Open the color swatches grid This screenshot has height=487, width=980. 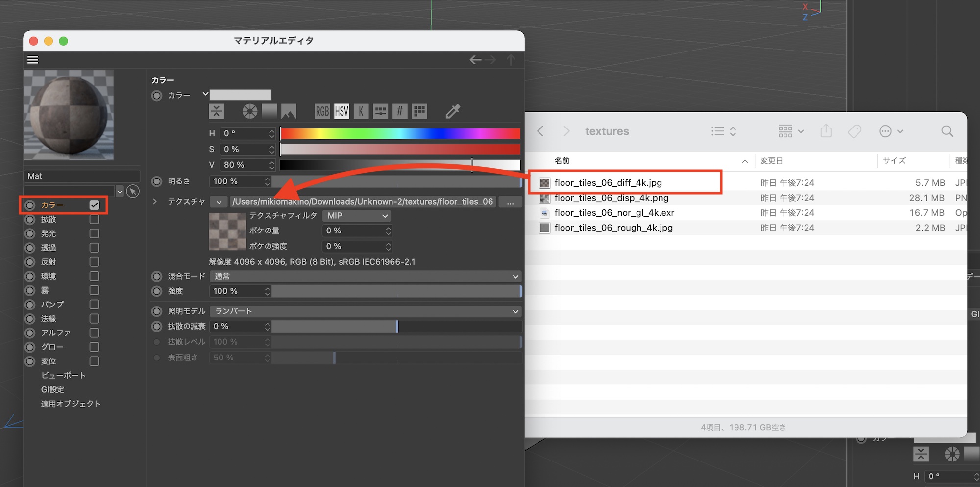point(419,111)
